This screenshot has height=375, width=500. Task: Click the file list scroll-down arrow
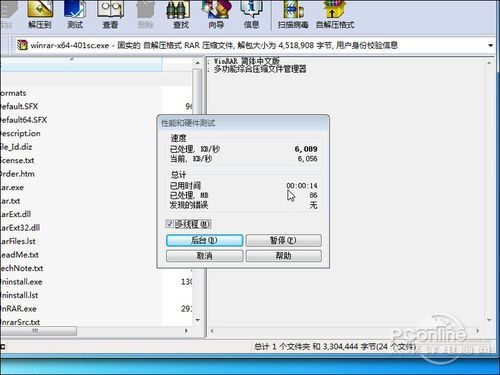(x=198, y=320)
